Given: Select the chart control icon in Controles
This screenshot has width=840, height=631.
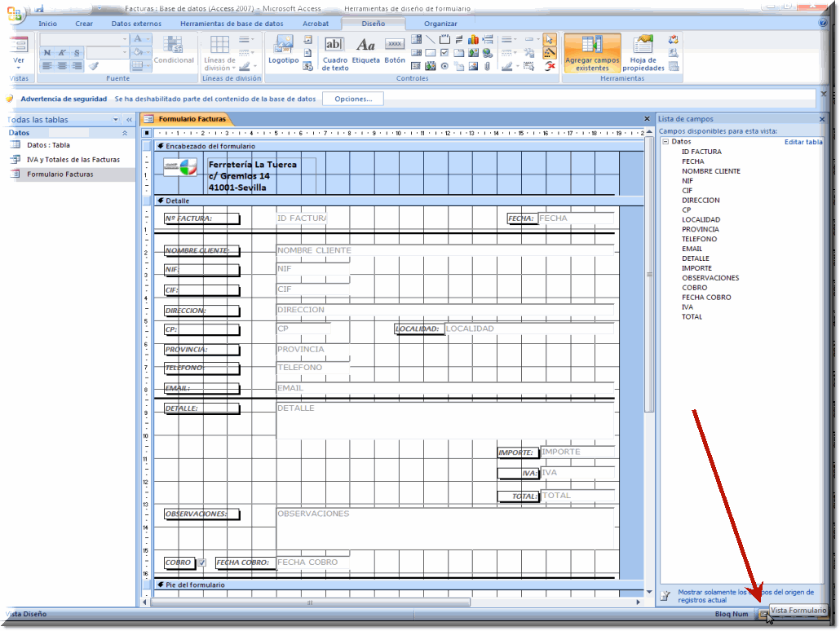Looking at the screenshot, I should coord(473,39).
